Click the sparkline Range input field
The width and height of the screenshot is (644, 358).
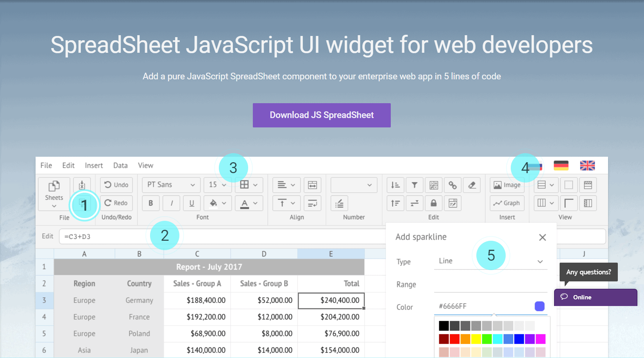490,285
